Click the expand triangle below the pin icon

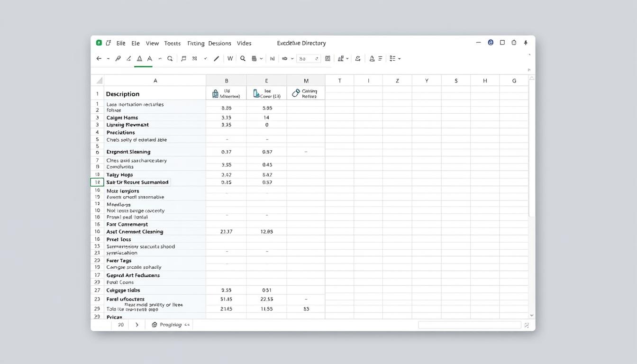[529, 70]
